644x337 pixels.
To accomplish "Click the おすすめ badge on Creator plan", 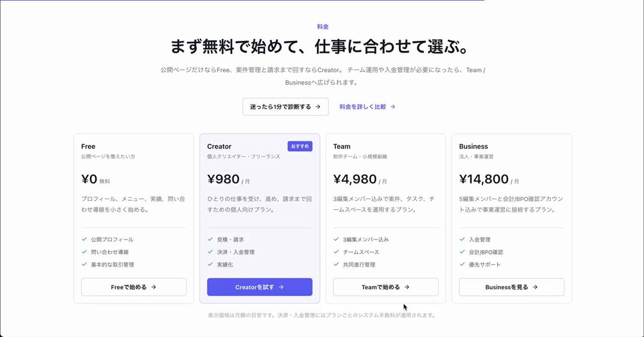I will pyautogui.click(x=300, y=146).
